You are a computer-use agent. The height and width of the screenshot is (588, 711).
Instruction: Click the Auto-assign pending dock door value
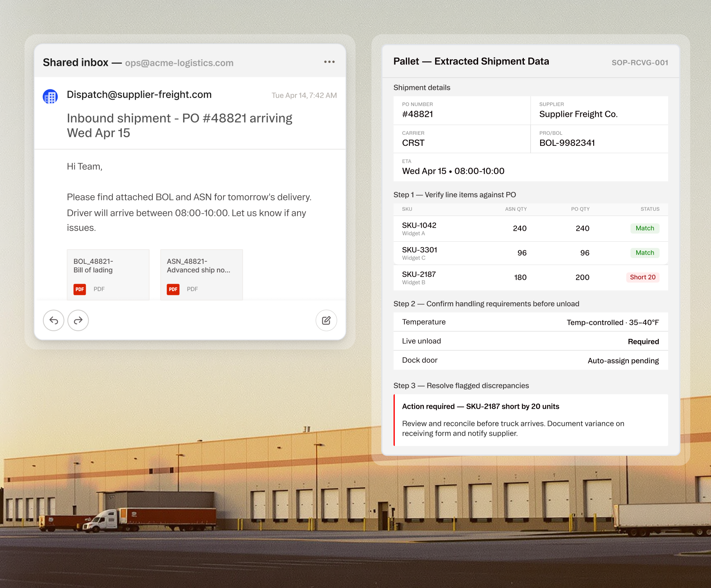click(623, 361)
